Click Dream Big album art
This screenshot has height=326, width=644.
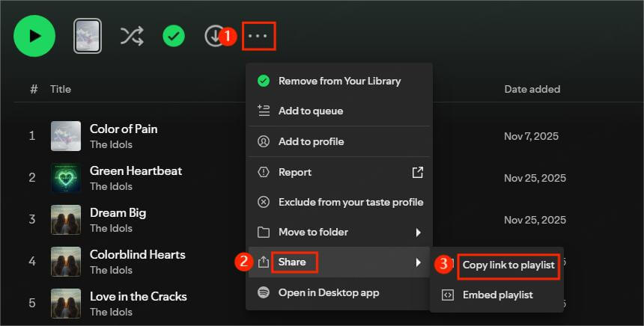point(66,220)
